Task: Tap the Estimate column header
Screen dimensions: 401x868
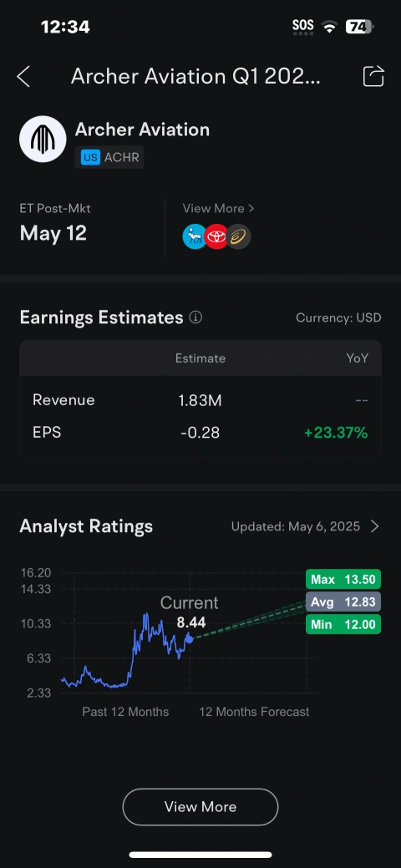Action: [200, 358]
